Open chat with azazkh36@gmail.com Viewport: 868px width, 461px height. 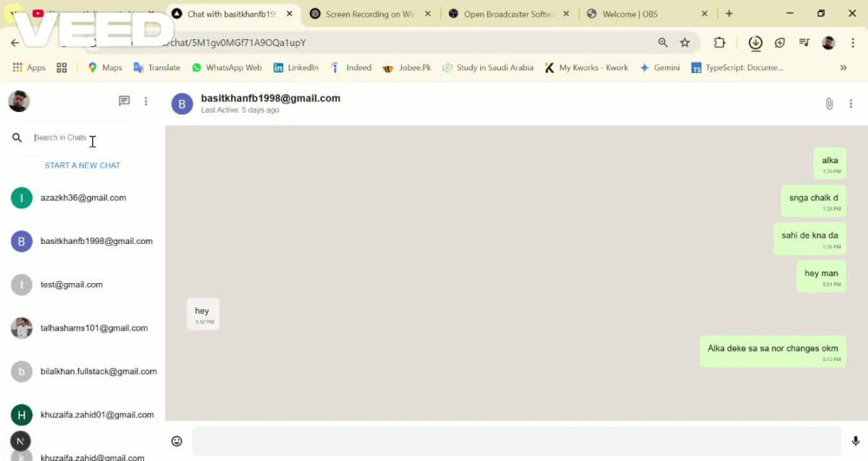pyautogui.click(x=82, y=198)
